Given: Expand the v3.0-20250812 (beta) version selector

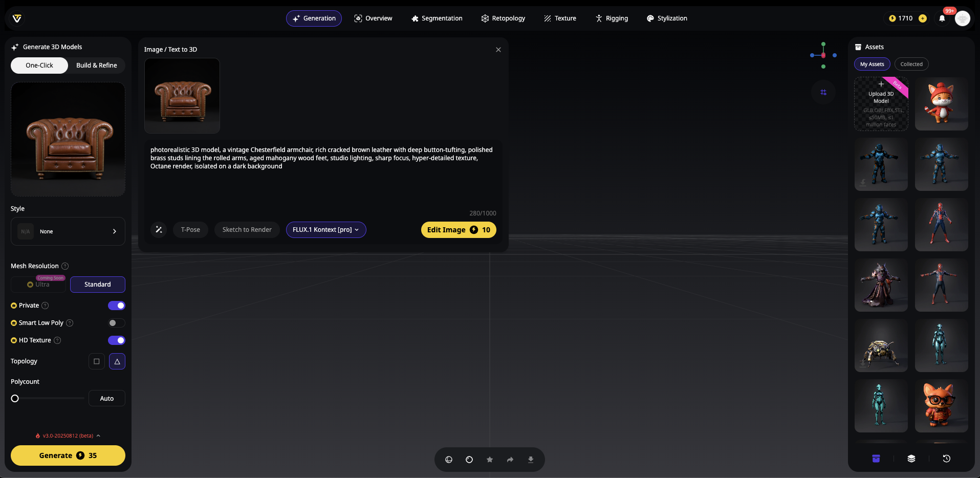Looking at the screenshot, I should (68, 436).
